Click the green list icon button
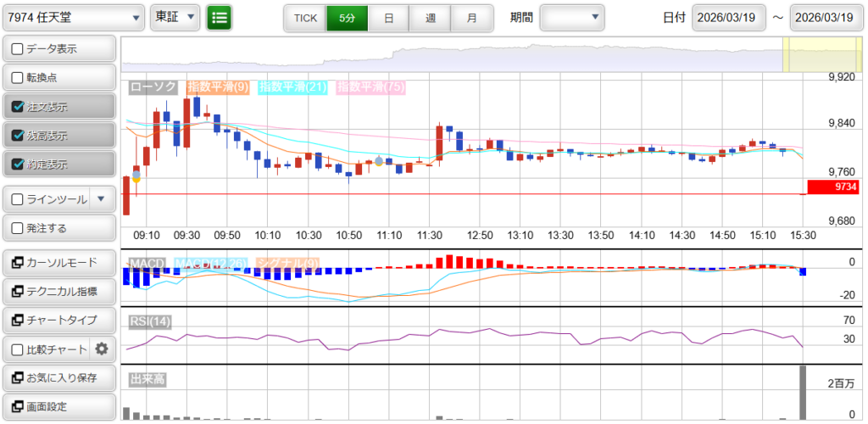This screenshot has width=868, height=424. pyautogui.click(x=220, y=17)
